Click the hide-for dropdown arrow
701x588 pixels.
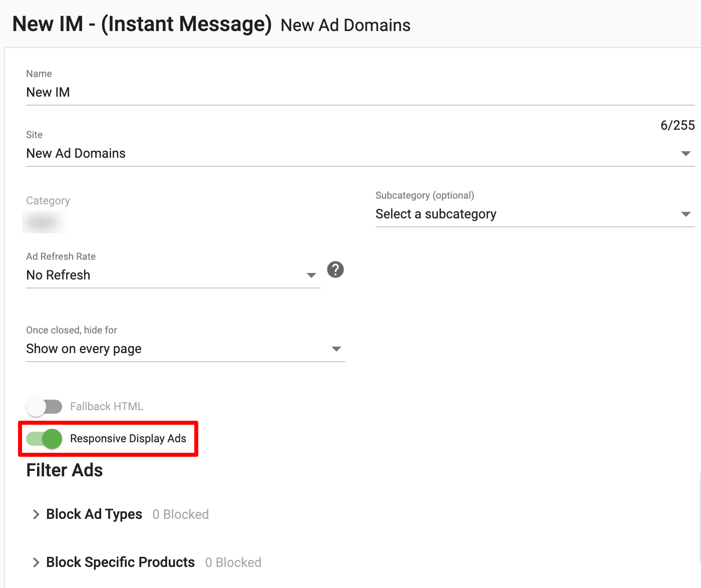(336, 349)
